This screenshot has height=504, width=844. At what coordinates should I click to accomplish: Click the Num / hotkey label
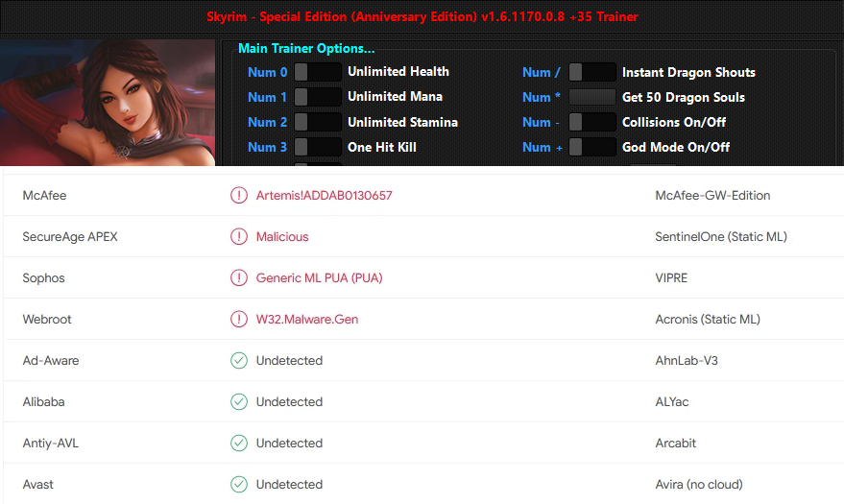pyautogui.click(x=542, y=72)
